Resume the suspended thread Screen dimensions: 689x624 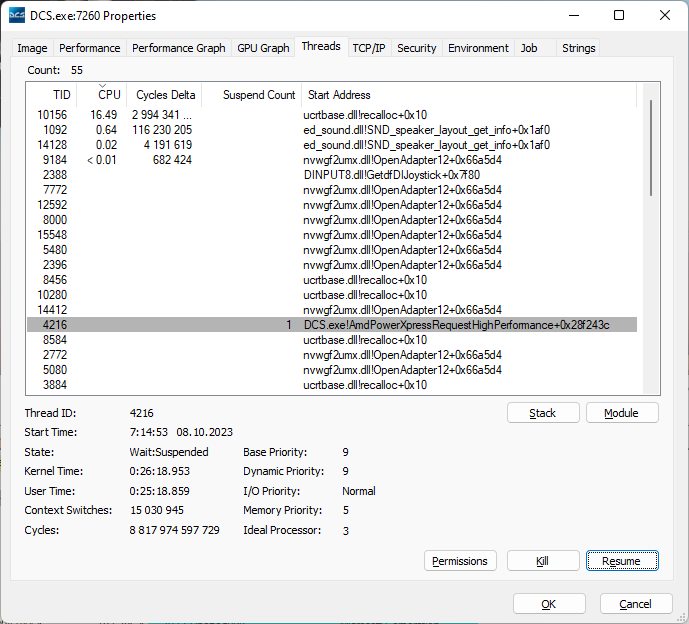(x=622, y=561)
